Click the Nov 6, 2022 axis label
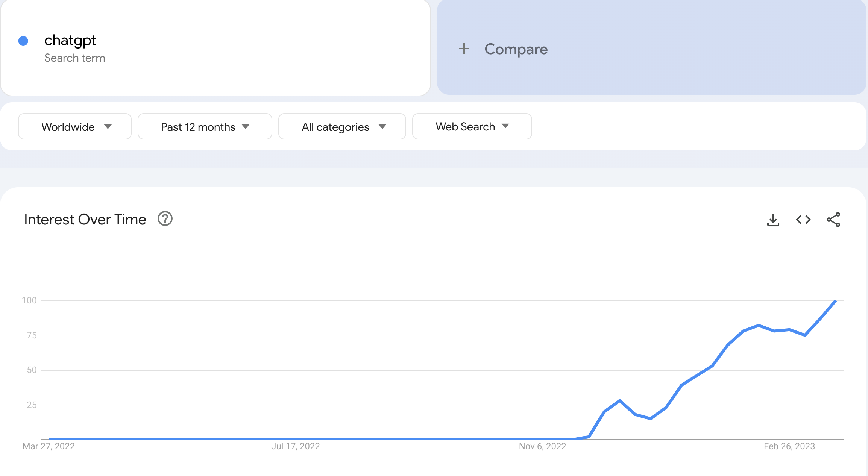 click(542, 446)
